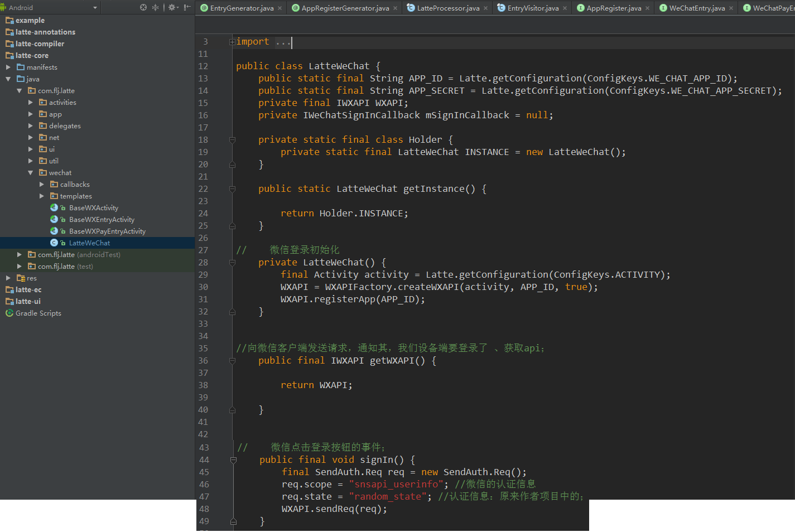Viewport: 795px width, 532px height.
Task: Click the res folder icon
Action: coord(21,278)
